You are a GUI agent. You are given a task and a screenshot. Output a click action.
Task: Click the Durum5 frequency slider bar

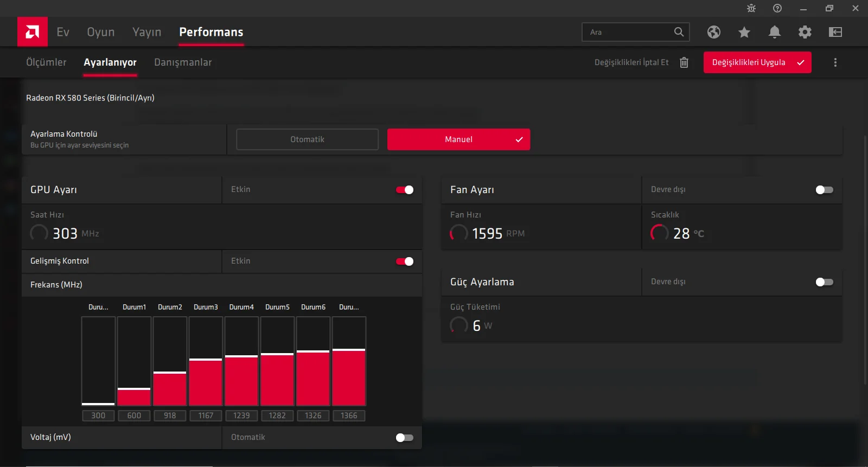click(x=277, y=361)
